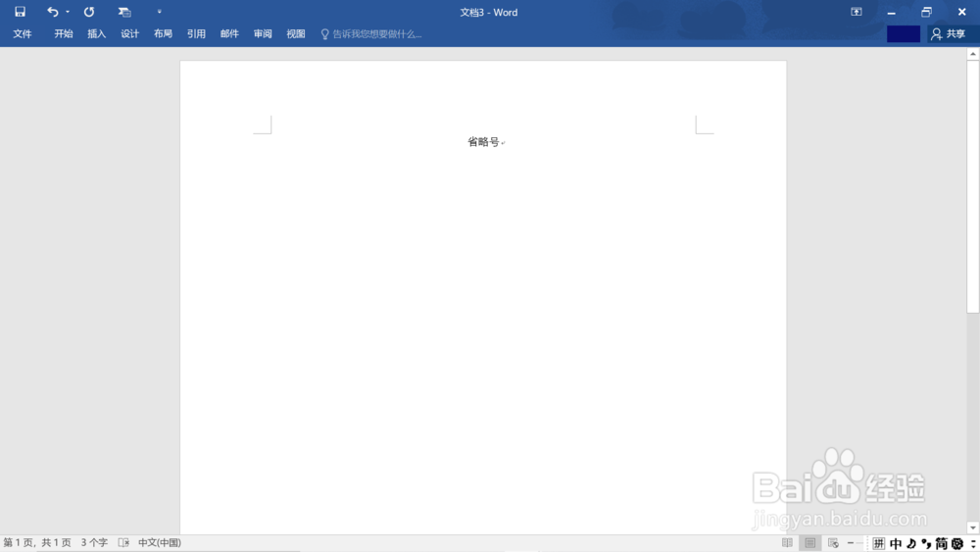Click the 3个字 word count
The width and height of the screenshot is (980, 552).
94,542
